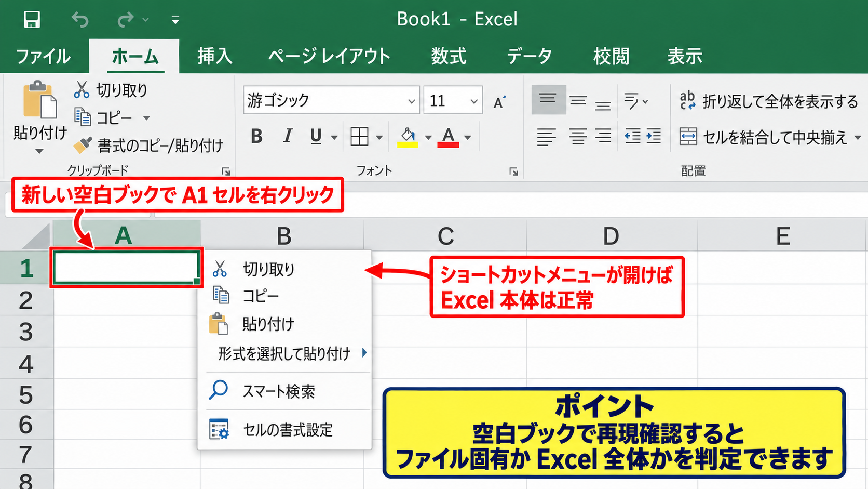Click the Save icon in title bar
This screenshot has width=868, height=489.
click(32, 20)
